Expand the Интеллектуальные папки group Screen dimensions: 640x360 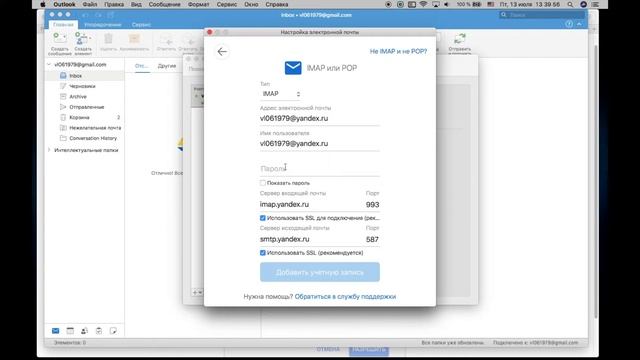[49, 150]
